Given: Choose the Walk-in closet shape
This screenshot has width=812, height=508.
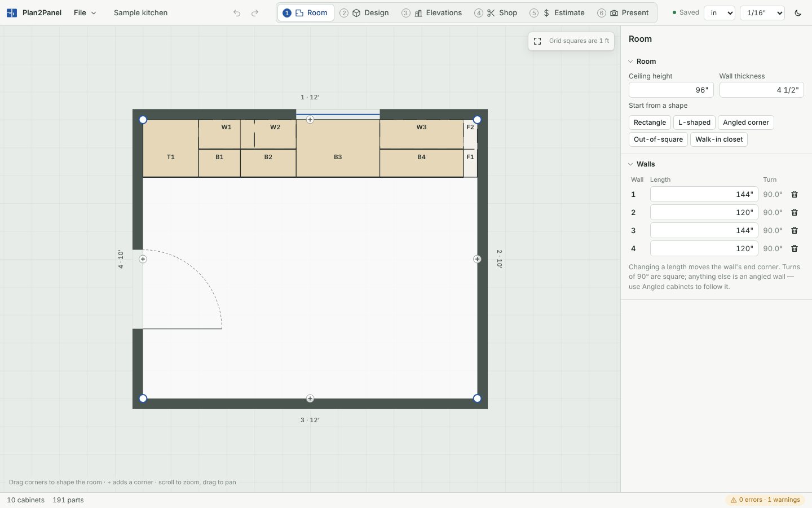Looking at the screenshot, I should pos(719,139).
